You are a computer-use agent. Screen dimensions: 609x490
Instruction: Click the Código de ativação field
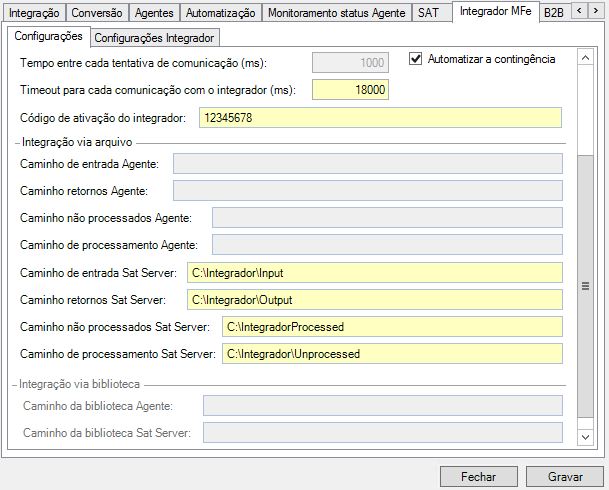tap(379, 118)
